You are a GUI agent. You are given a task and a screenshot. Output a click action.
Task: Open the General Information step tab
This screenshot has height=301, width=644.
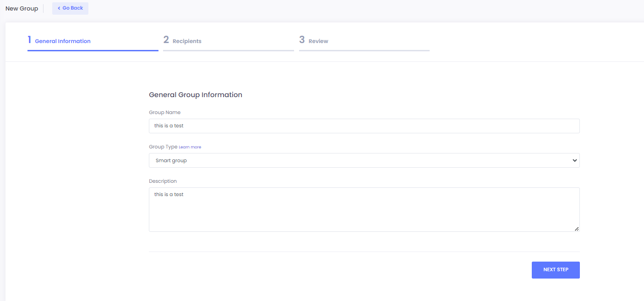[63, 41]
